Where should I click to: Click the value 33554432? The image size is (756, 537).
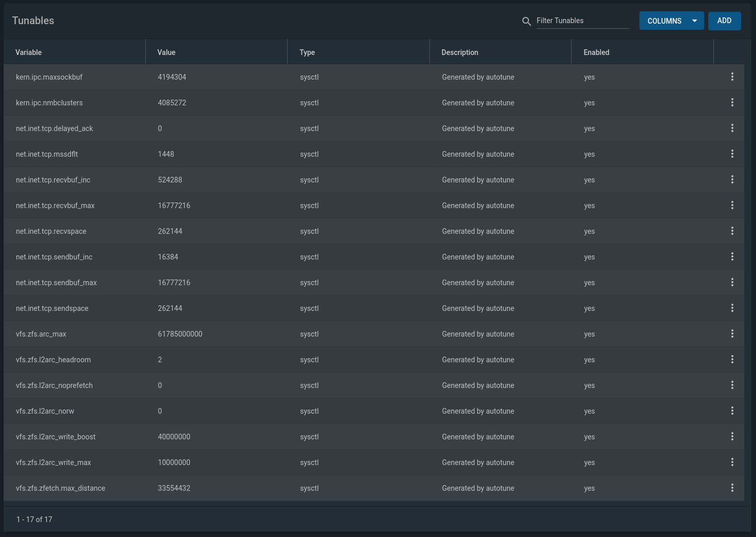(174, 488)
